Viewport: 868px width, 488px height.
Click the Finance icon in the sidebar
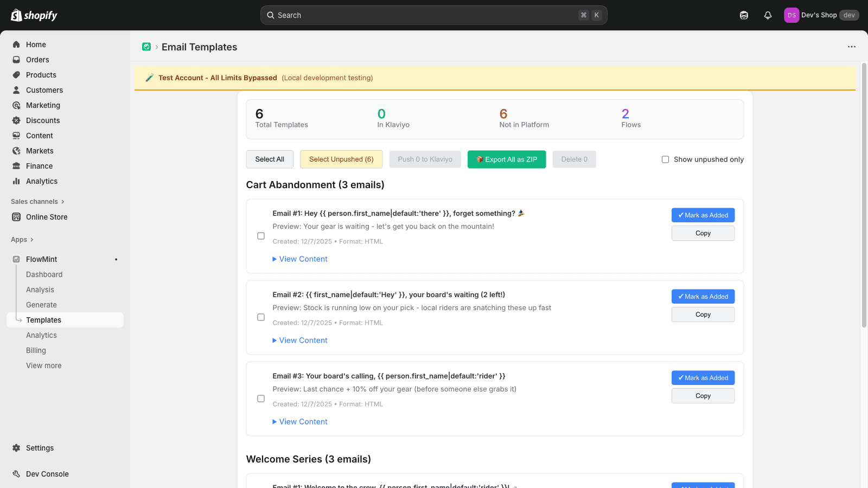click(16, 166)
